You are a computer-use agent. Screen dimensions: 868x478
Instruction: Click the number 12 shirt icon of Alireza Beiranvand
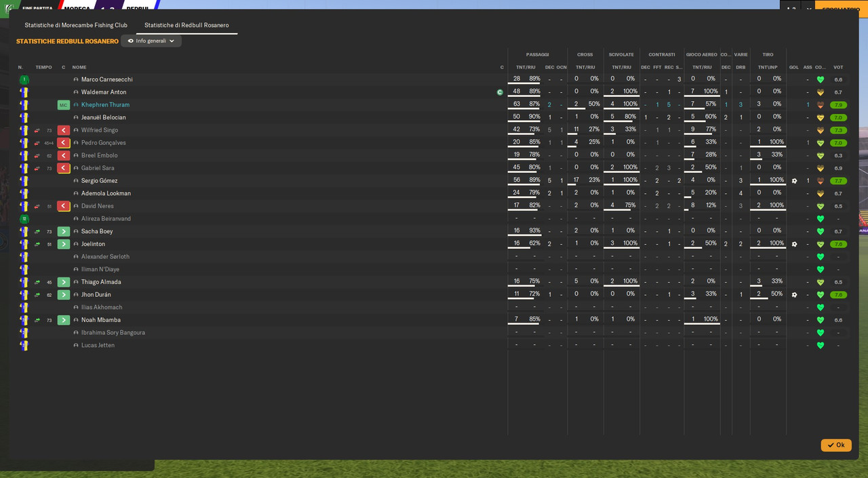(24, 219)
